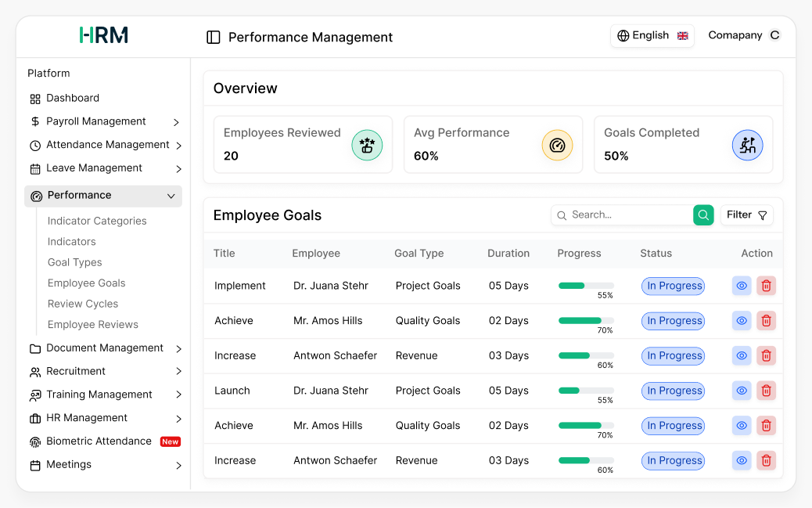Click the sidebar collapse icon beside Performance Management
Viewport: 812px width, 508px height.
click(214, 37)
